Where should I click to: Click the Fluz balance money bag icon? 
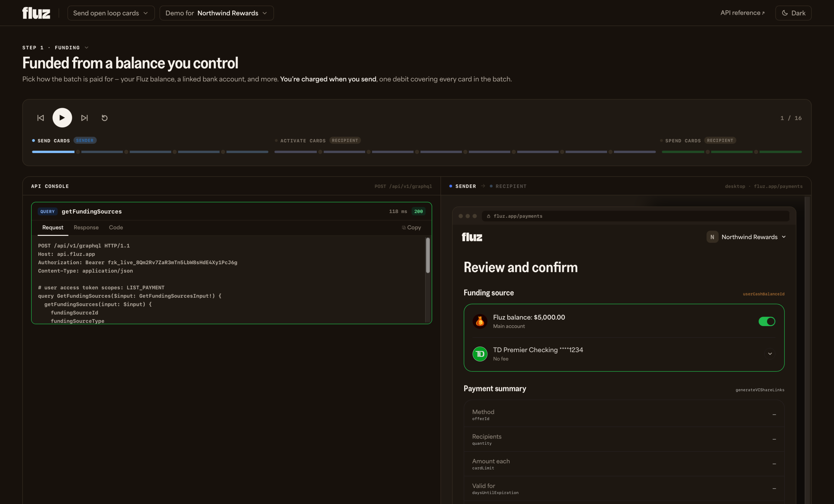[480, 321]
